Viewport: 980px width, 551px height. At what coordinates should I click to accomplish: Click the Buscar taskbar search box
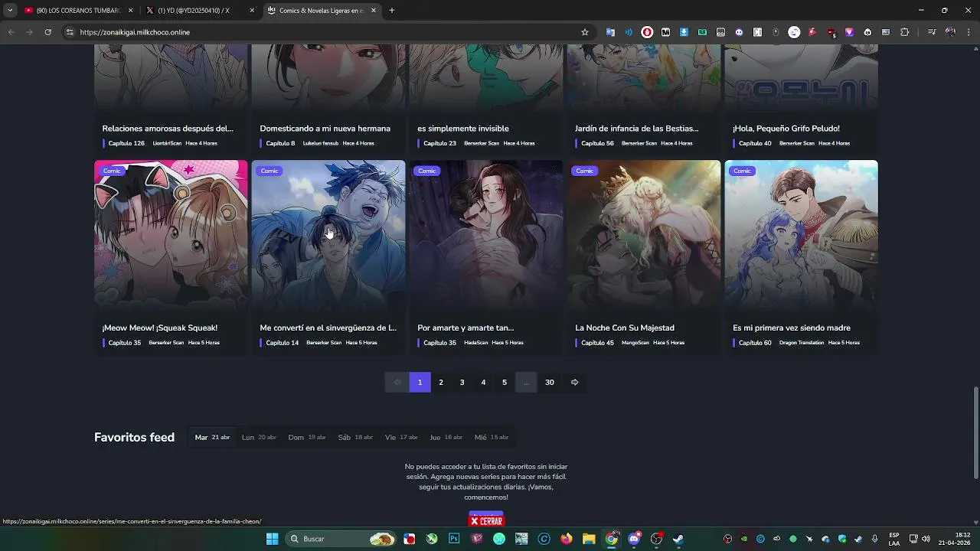[341, 539]
